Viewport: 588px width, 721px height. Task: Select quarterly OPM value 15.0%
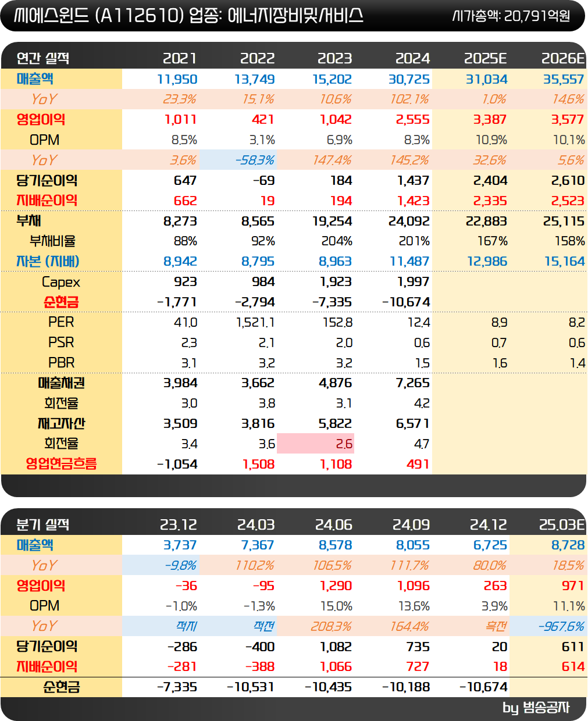click(x=336, y=606)
